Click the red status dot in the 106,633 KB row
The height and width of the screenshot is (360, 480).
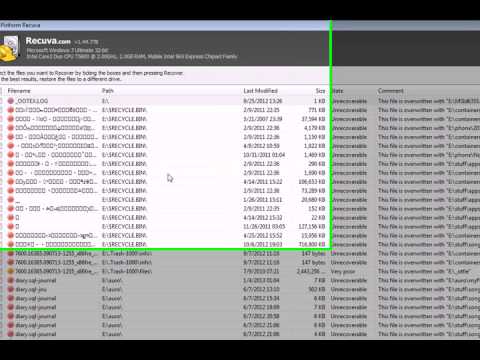[11, 182]
